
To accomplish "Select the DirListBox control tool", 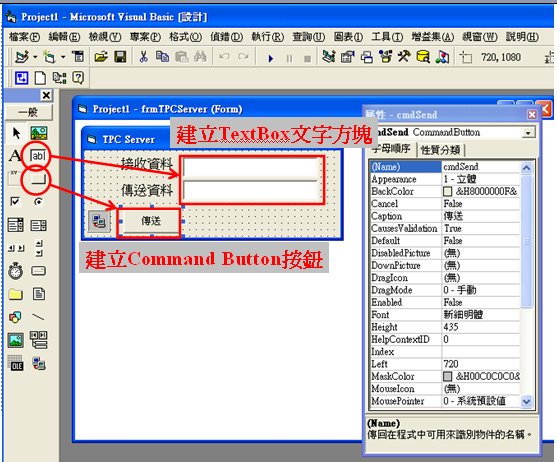I will point(16,294).
